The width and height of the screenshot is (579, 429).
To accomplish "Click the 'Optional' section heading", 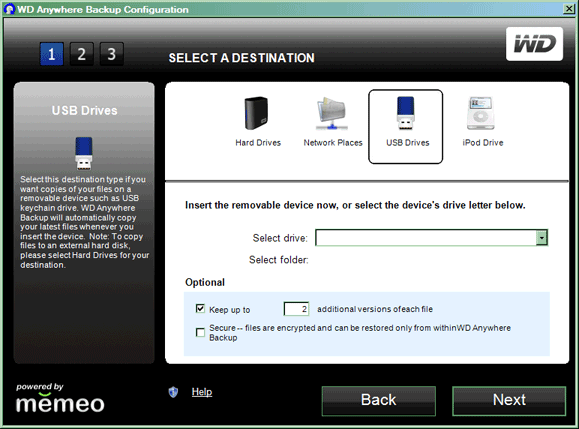I will [x=205, y=282].
